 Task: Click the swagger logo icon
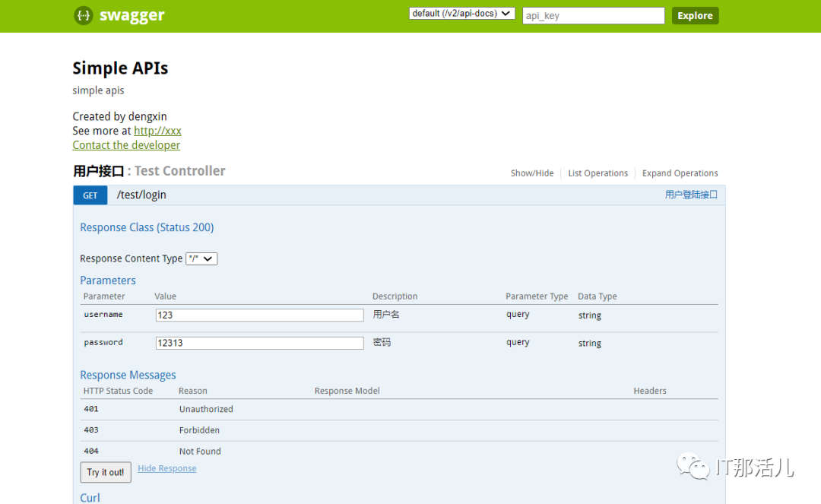(84, 16)
